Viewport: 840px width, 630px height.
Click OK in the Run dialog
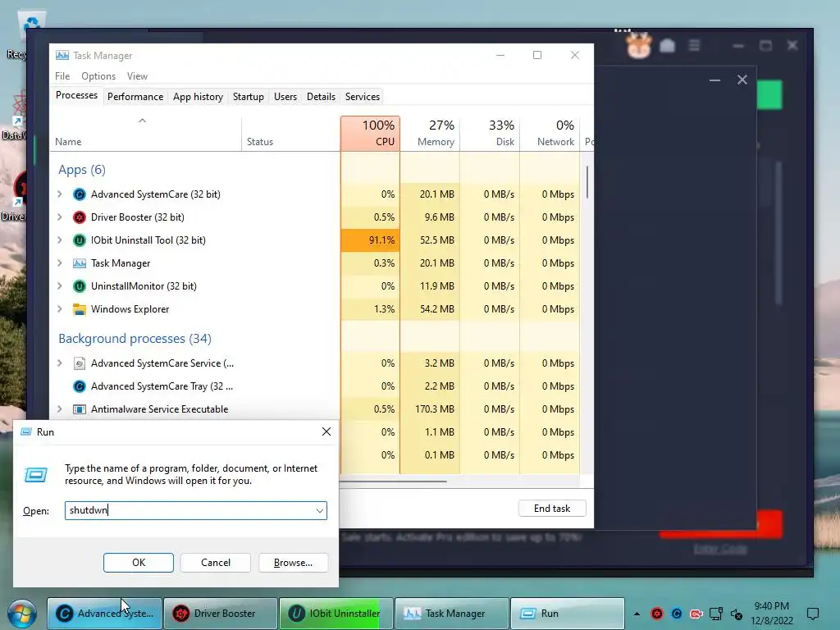(138, 563)
